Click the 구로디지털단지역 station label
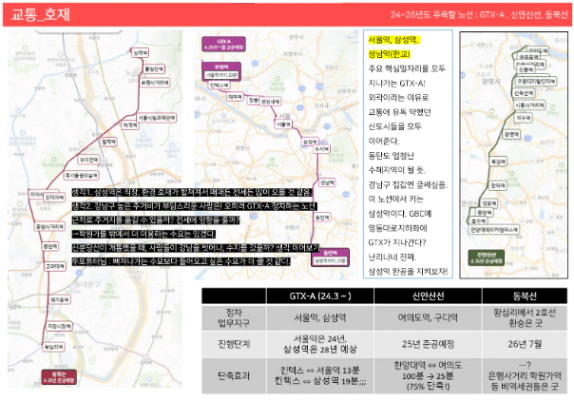Screen dimensions: 574x401 (536, 81)
